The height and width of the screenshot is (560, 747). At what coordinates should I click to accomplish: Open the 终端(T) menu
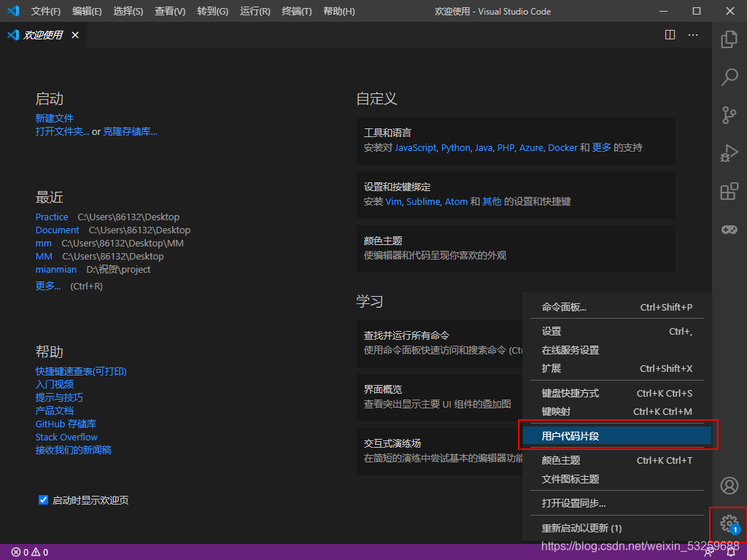point(297,11)
